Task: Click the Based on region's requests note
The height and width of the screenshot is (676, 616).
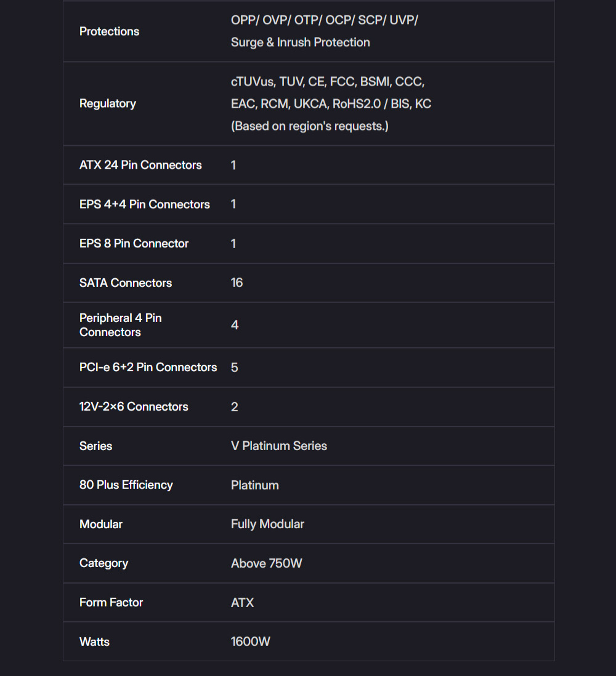Action: (x=309, y=126)
